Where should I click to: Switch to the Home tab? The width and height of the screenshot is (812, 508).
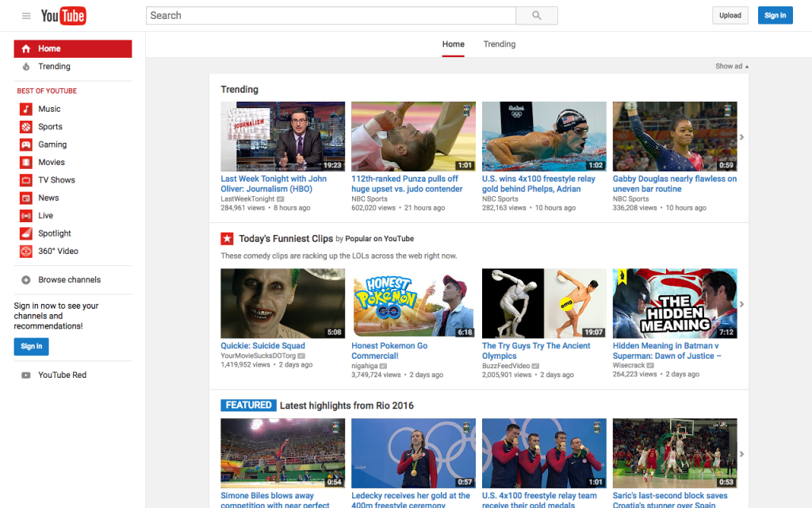pos(453,44)
